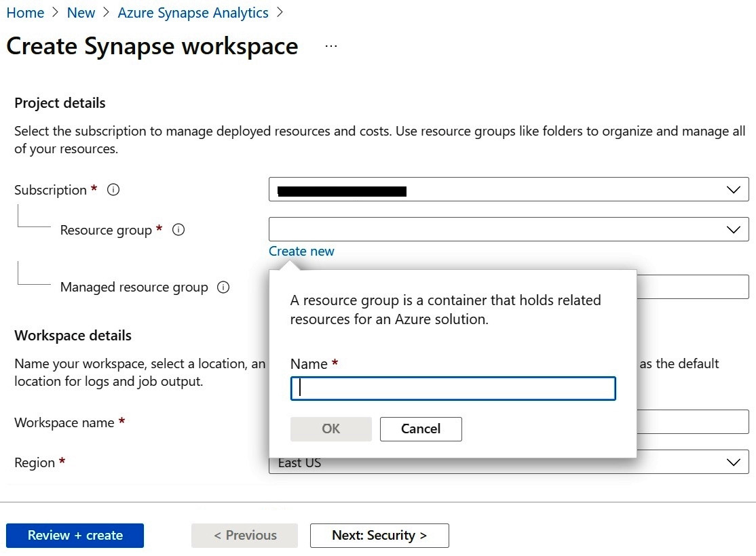This screenshot has width=756, height=556.
Task: Click the OK button in the popup
Action: tap(330, 429)
